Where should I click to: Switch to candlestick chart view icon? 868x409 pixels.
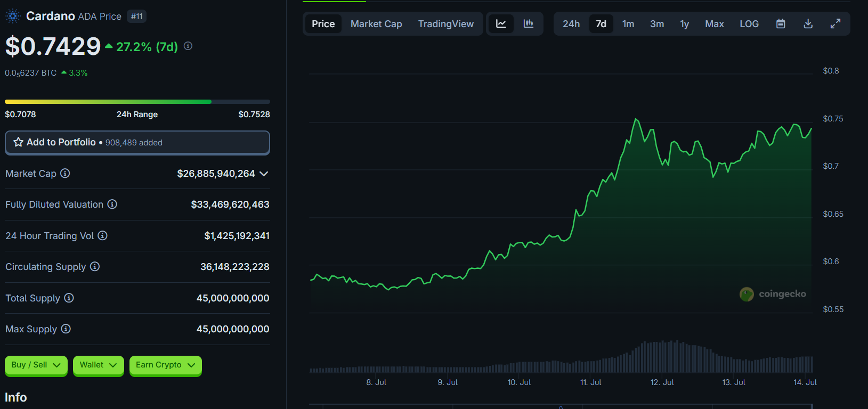[528, 23]
